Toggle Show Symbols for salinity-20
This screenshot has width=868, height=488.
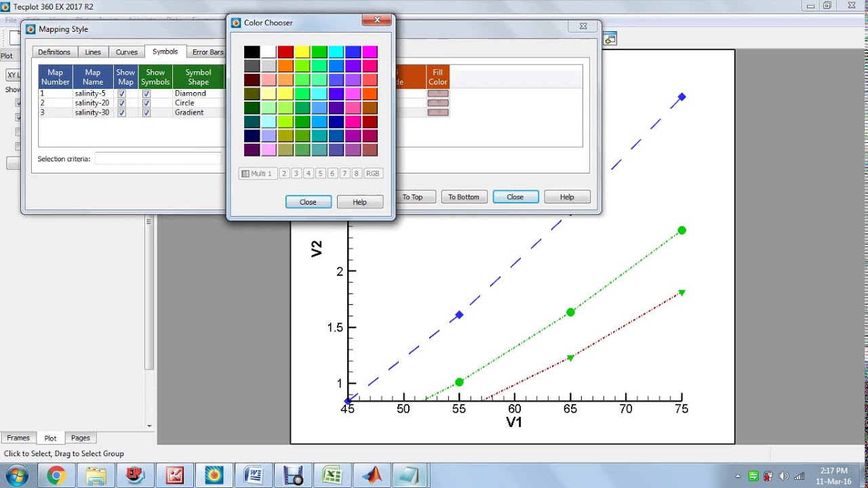point(146,103)
